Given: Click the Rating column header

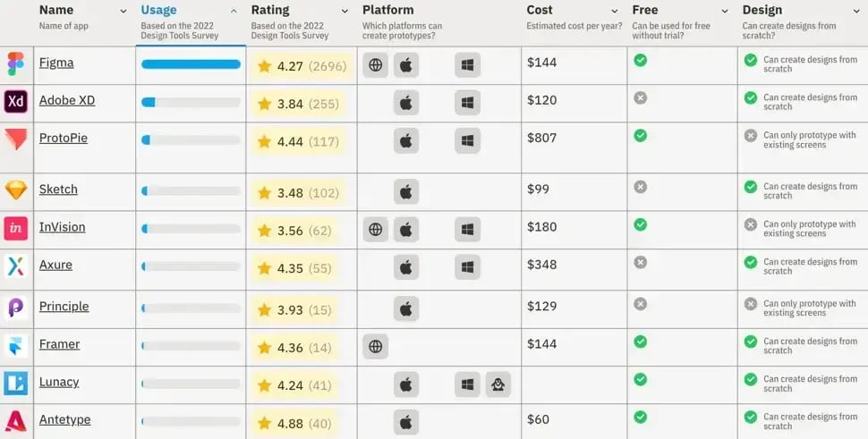Looking at the screenshot, I should pos(270,10).
